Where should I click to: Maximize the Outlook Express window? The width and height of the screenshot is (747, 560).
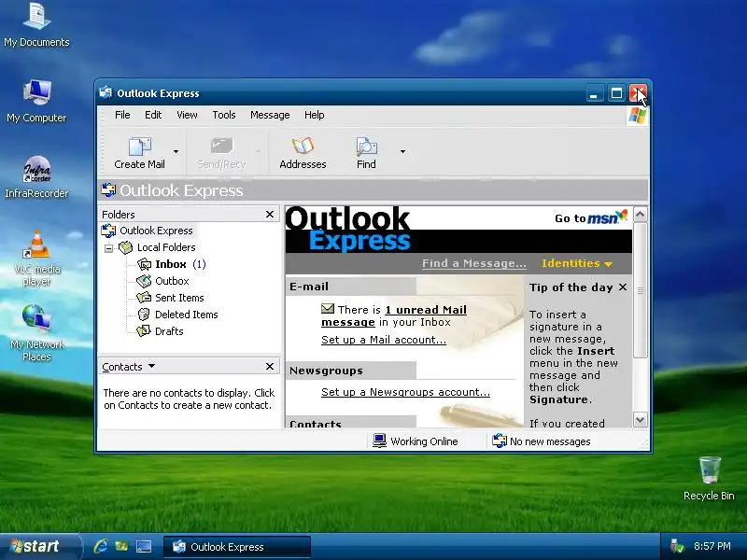tap(616, 93)
